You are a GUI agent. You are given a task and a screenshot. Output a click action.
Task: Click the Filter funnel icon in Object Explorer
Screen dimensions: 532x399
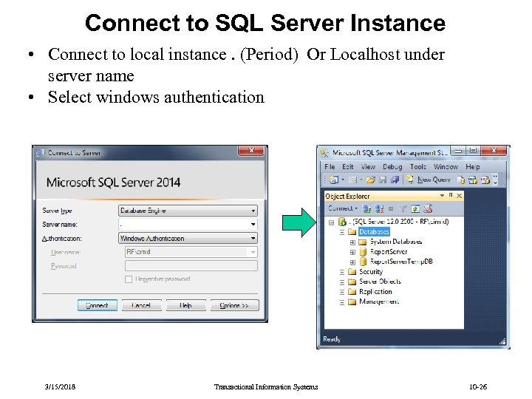coord(403,208)
